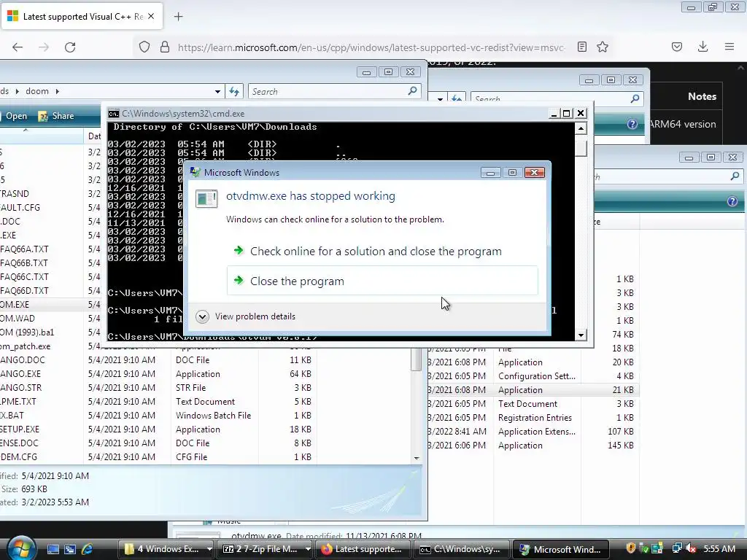Open the Windows Explorer taskbar group
Viewport: 747px width, 560px height.
[x=166, y=549]
